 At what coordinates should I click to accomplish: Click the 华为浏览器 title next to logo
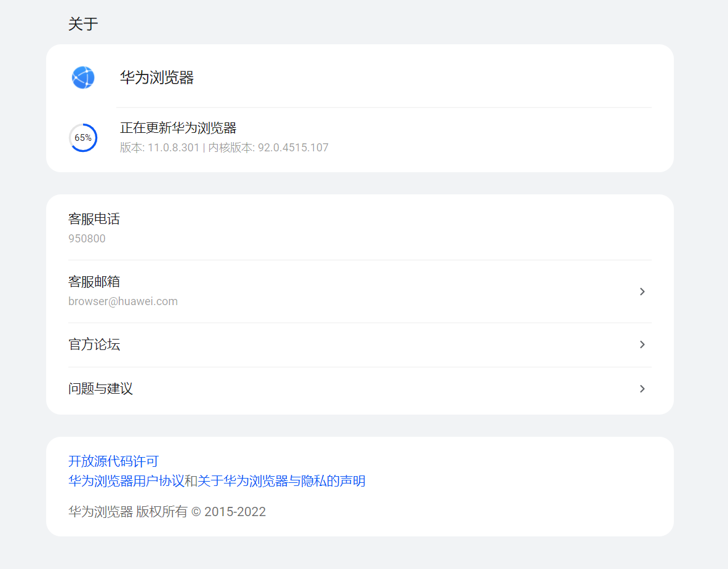pyautogui.click(x=157, y=78)
